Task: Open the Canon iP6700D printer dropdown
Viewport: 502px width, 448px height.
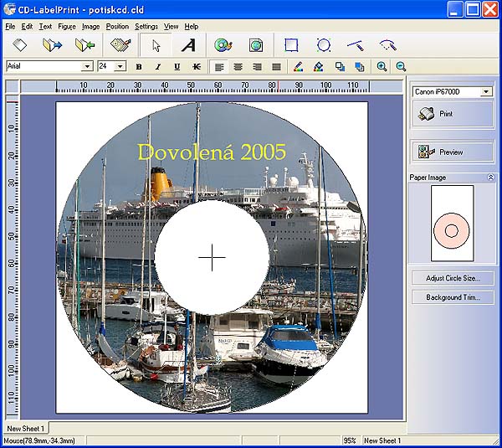Action: [486, 91]
